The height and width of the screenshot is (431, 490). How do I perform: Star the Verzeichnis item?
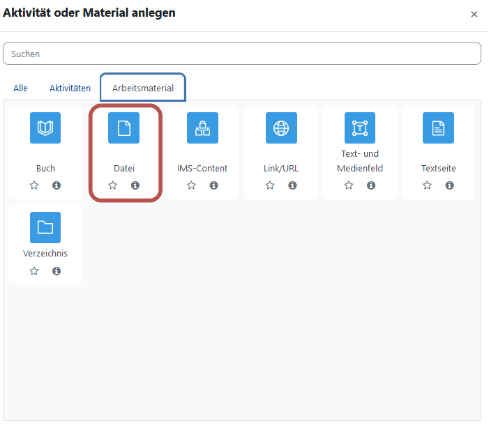pyautogui.click(x=34, y=271)
